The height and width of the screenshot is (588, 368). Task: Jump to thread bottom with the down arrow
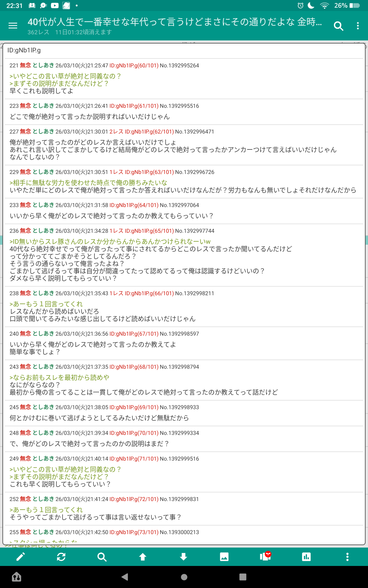183,557
